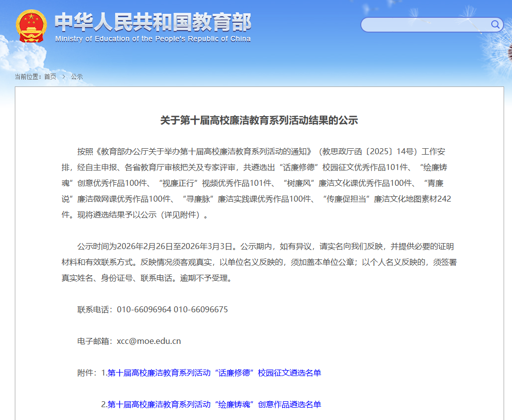Click the article heading 关于第十届高校廉洁教育系列活动结果的公示
Viewport: 512px width, 420px height.
tap(259, 120)
